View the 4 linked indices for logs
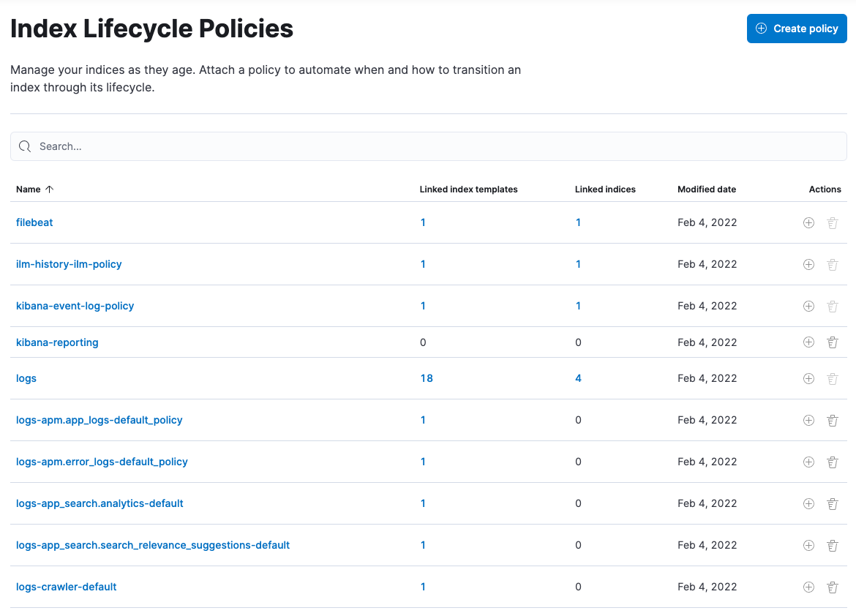The width and height of the screenshot is (856, 616). 578,378
